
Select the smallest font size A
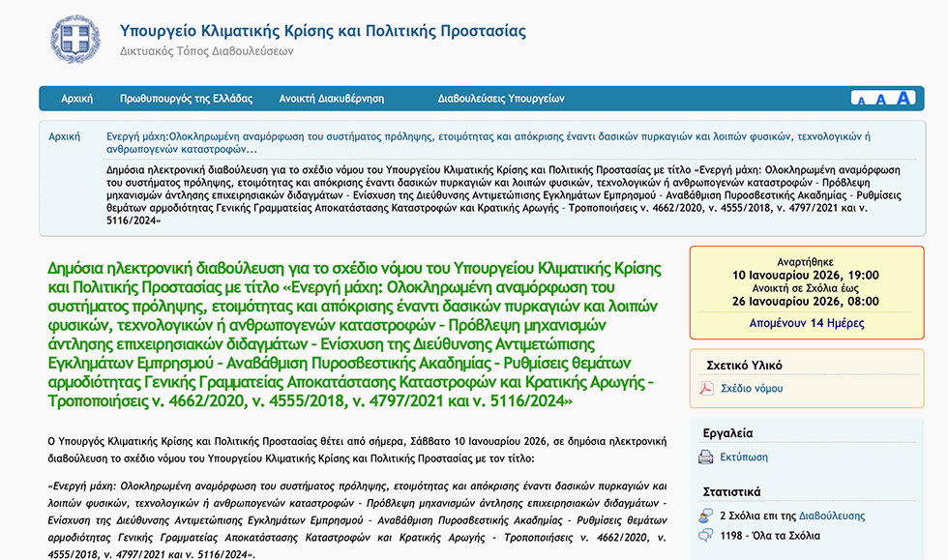pyautogui.click(x=862, y=101)
